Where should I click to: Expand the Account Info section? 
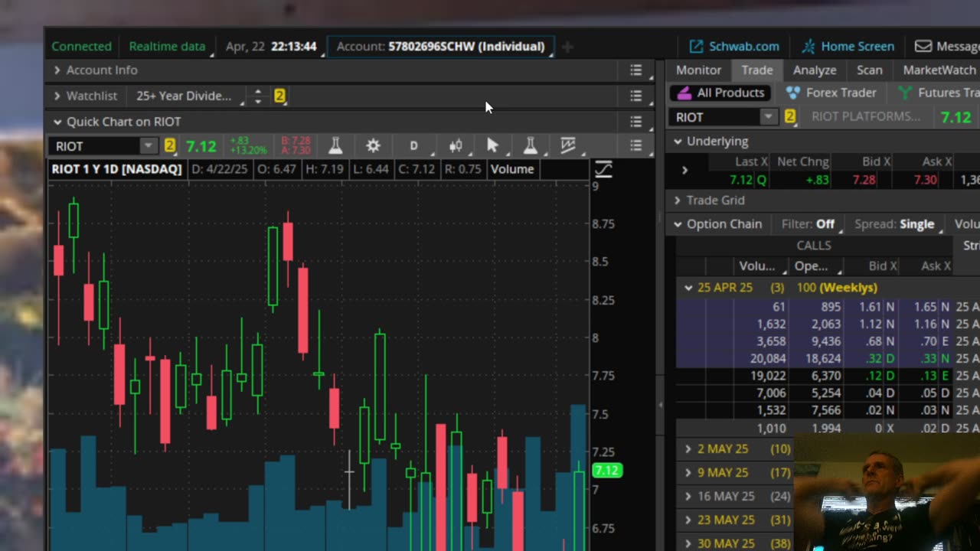tap(57, 70)
